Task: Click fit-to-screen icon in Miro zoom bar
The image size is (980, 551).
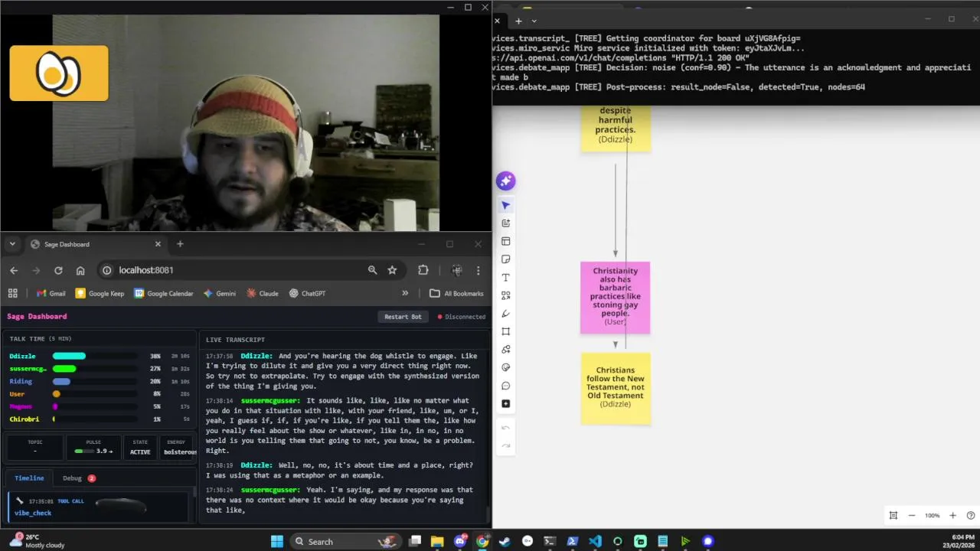Action: coord(893,516)
